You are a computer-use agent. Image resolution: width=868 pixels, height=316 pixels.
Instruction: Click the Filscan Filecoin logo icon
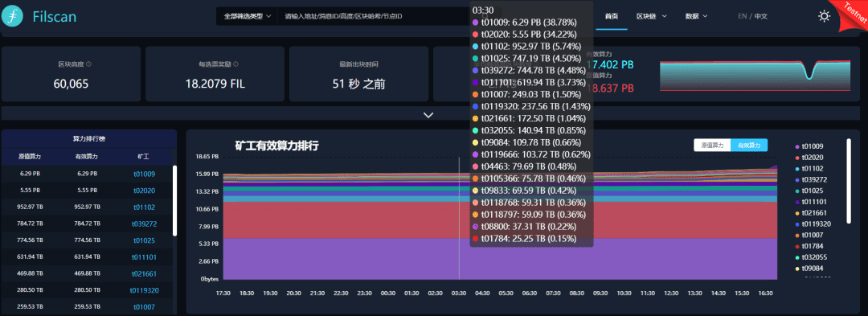click(12, 16)
